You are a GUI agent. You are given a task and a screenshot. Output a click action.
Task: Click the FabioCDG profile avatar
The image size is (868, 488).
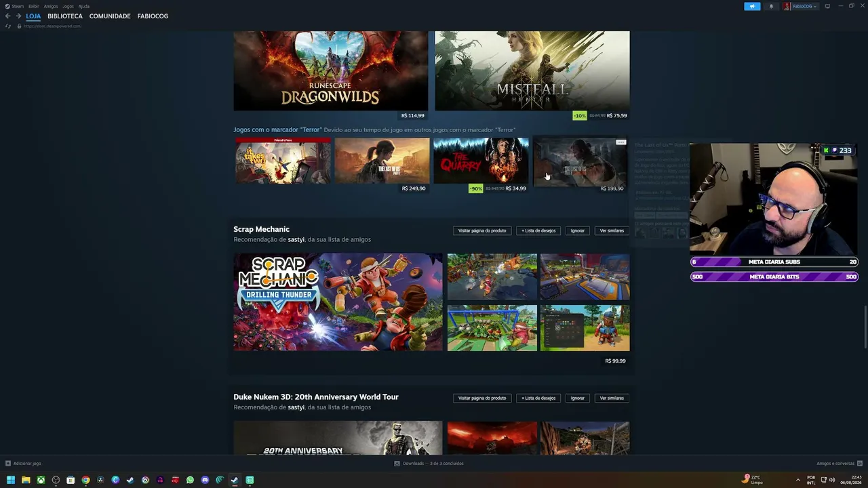coord(787,6)
